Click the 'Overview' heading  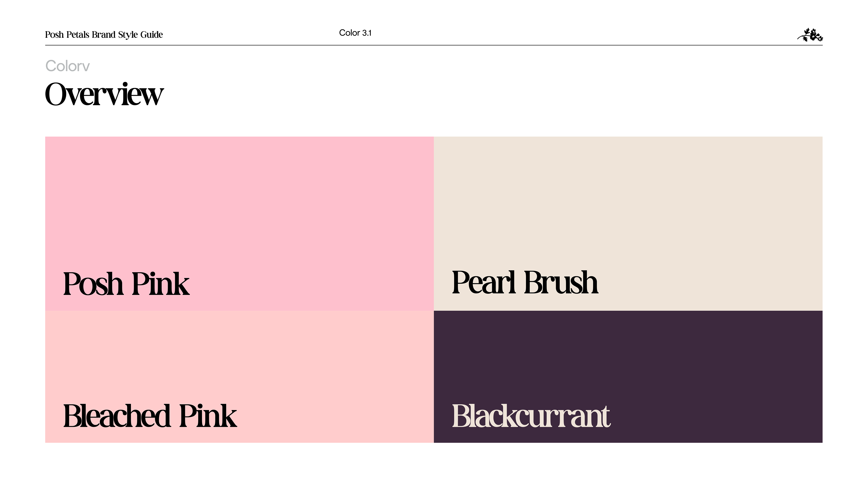(104, 94)
